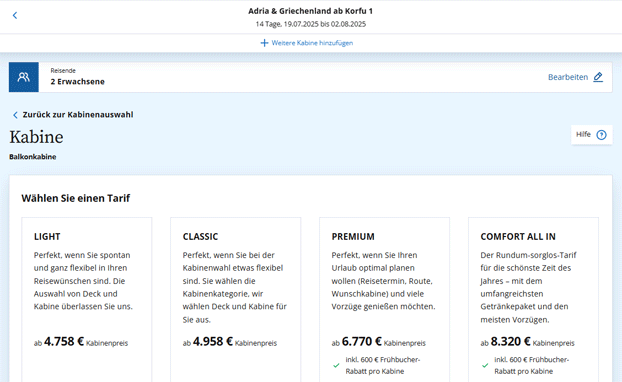Click the date line '14 Tage, 19.07.2025 bis 02.08.2025'

click(311, 24)
